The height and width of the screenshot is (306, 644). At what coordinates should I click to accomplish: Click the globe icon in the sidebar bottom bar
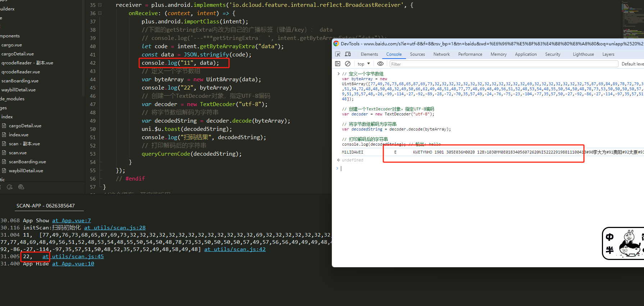click(x=21, y=187)
